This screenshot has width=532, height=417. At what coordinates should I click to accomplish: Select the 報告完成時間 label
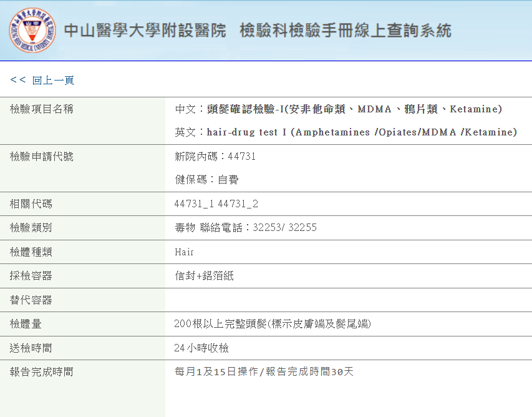pos(41,372)
